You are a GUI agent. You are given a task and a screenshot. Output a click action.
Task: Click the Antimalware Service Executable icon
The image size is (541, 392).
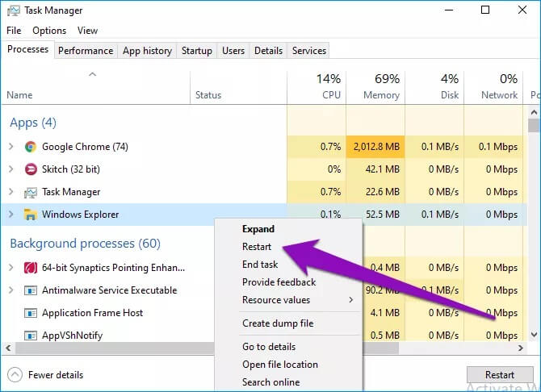pos(31,290)
